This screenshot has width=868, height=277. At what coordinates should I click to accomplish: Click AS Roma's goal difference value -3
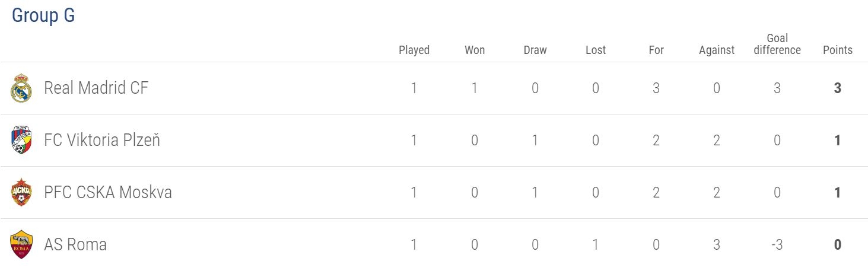(x=777, y=245)
